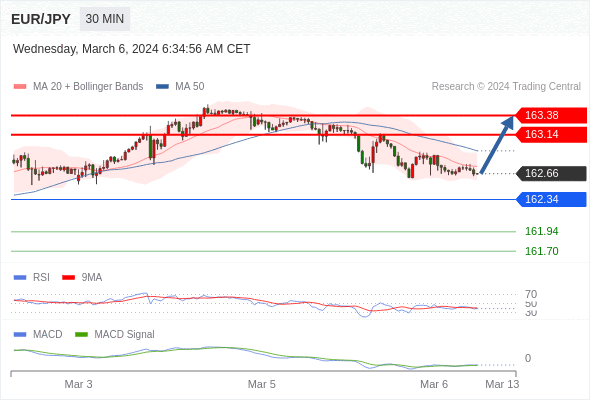Click the Mar 6 date axis label
590x400 pixels.
coord(434,384)
